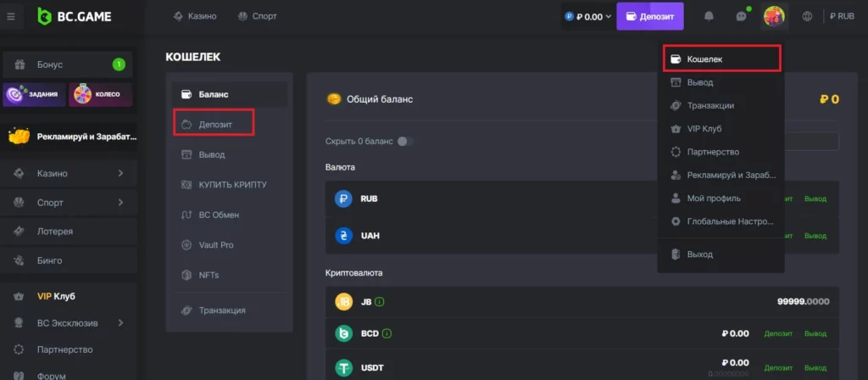Image resolution: width=868 pixels, height=380 pixels.
Task: Click the BC.GAME logo
Action: point(75,17)
